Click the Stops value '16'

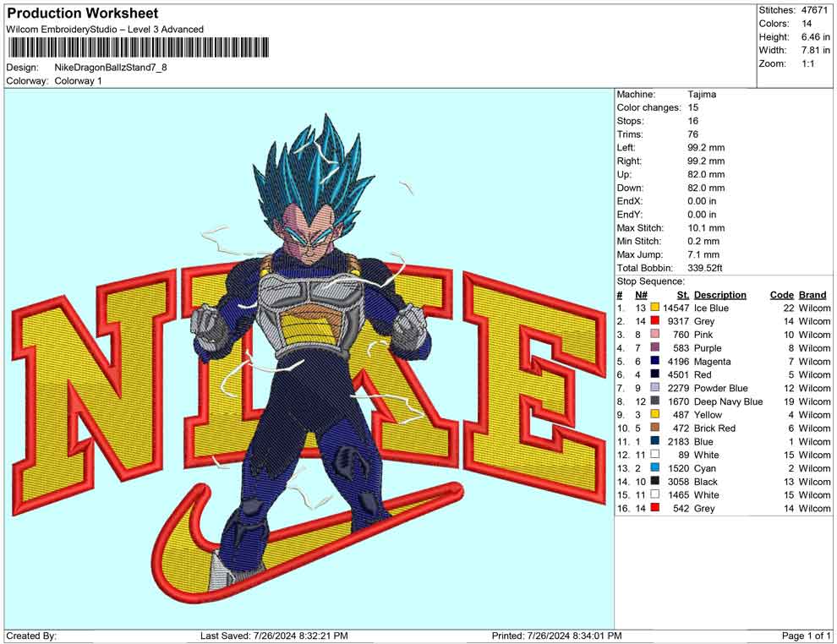click(x=693, y=121)
